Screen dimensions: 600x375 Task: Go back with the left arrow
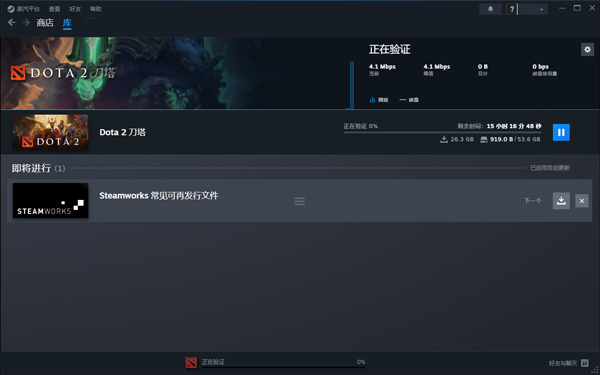[x=11, y=23]
